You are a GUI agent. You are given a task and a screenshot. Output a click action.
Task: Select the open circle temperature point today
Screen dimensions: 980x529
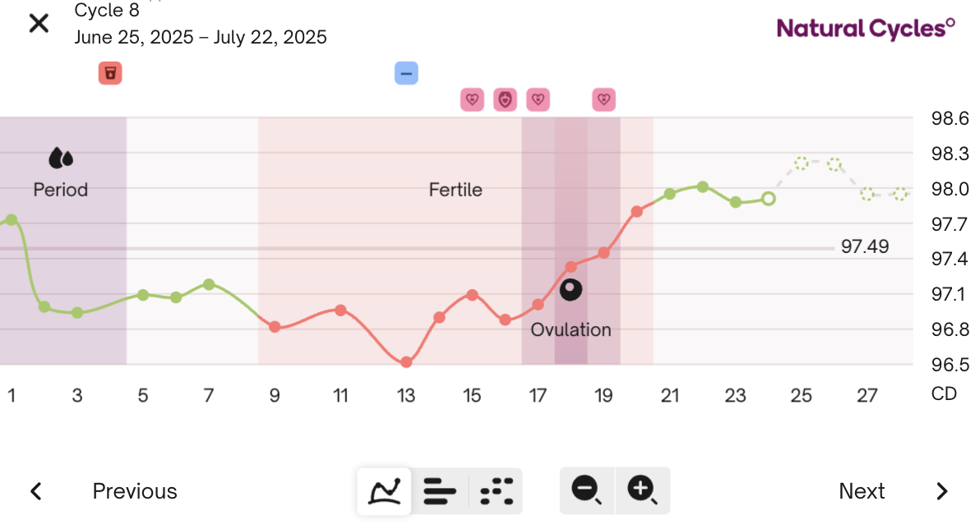[x=769, y=197]
